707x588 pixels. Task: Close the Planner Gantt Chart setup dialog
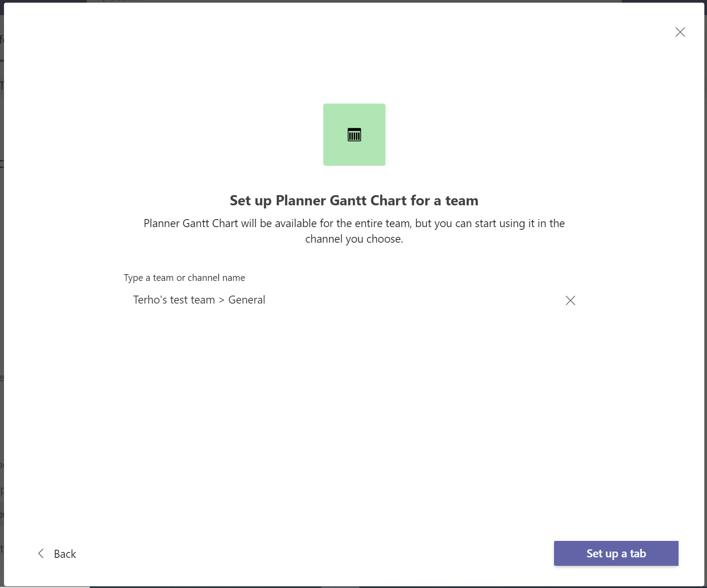pyautogui.click(x=680, y=32)
